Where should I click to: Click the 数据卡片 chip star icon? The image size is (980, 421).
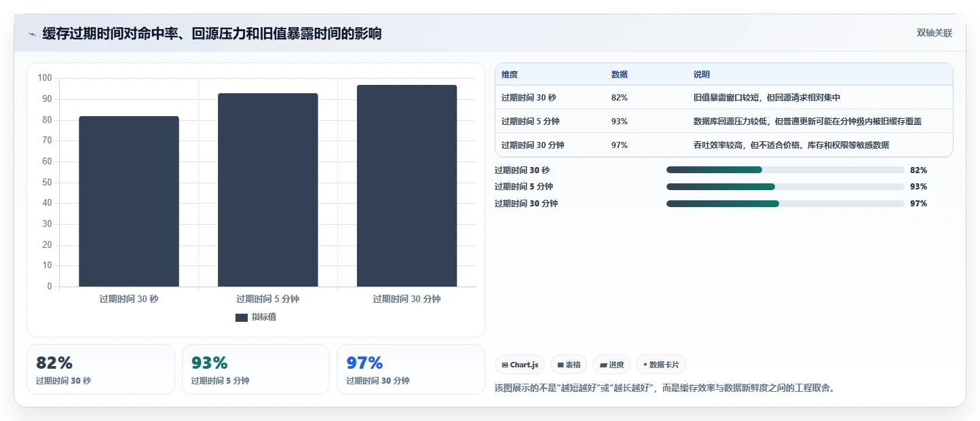(645, 365)
